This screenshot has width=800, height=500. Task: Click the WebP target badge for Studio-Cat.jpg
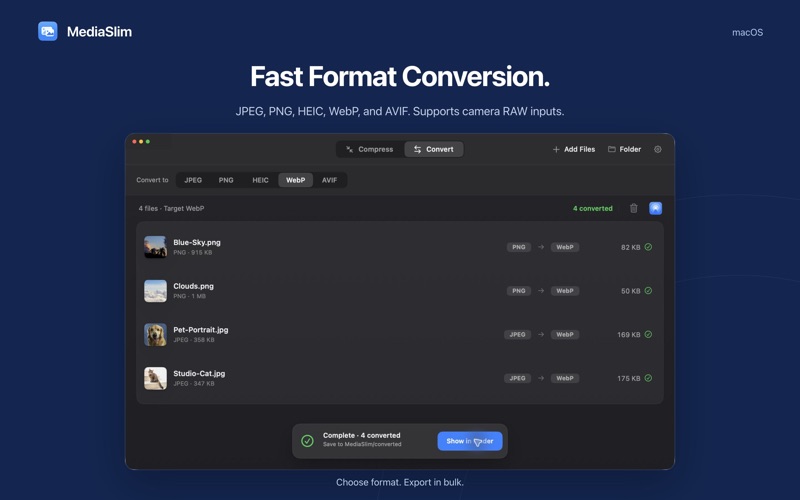565,378
